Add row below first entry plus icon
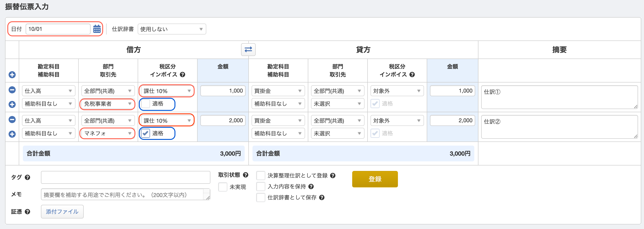 pyautogui.click(x=12, y=104)
